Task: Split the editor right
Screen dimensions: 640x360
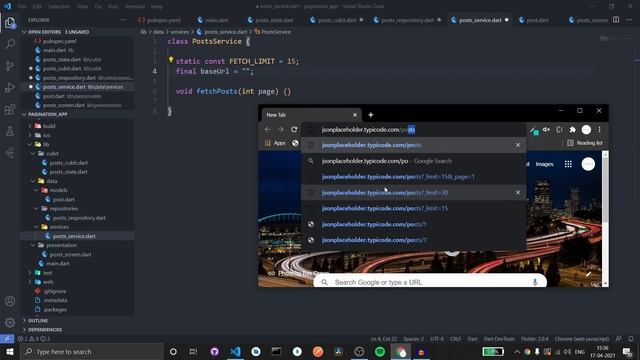Action: (x=616, y=20)
